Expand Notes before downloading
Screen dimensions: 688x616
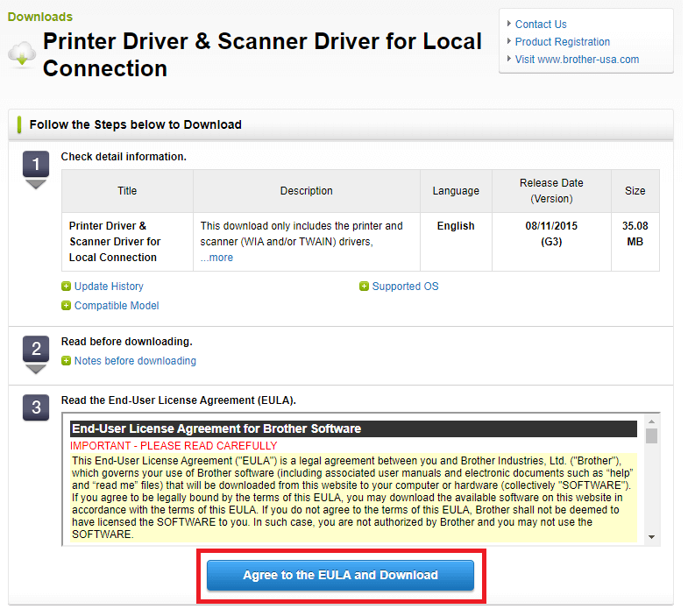click(134, 361)
